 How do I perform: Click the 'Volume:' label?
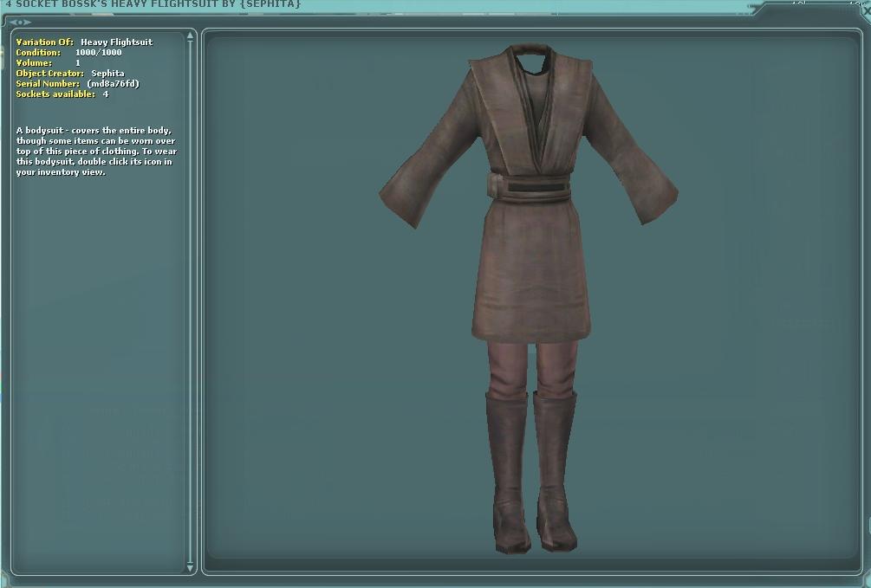click(x=34, y=63)
